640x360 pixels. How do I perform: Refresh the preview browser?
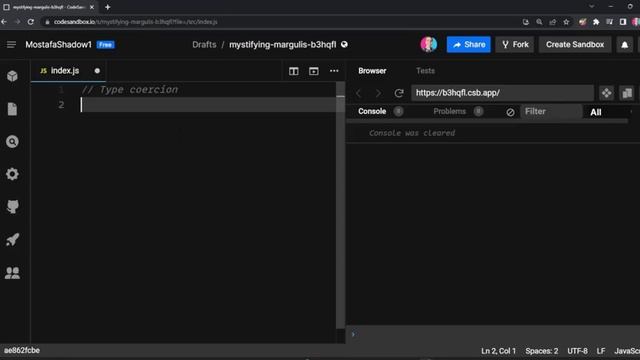point(399,93)
